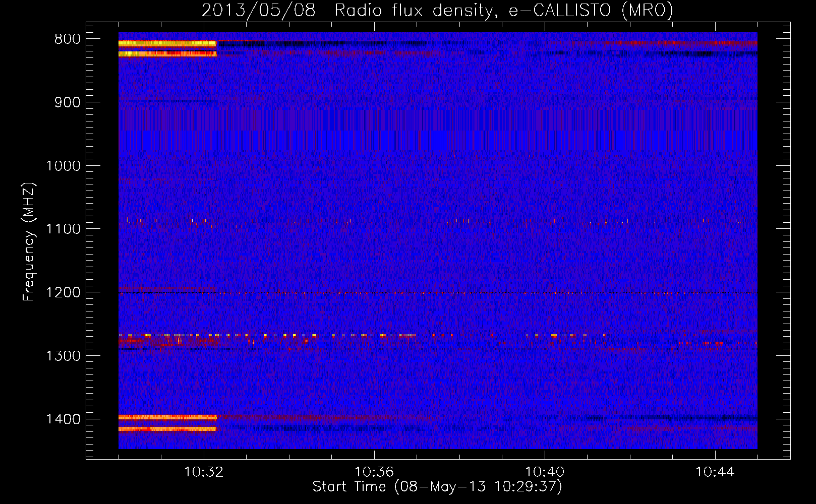Screen dimensions: 816x504
Task: Click the dotted interference line at 1200 MHz
Action: (x=438, y=293)
